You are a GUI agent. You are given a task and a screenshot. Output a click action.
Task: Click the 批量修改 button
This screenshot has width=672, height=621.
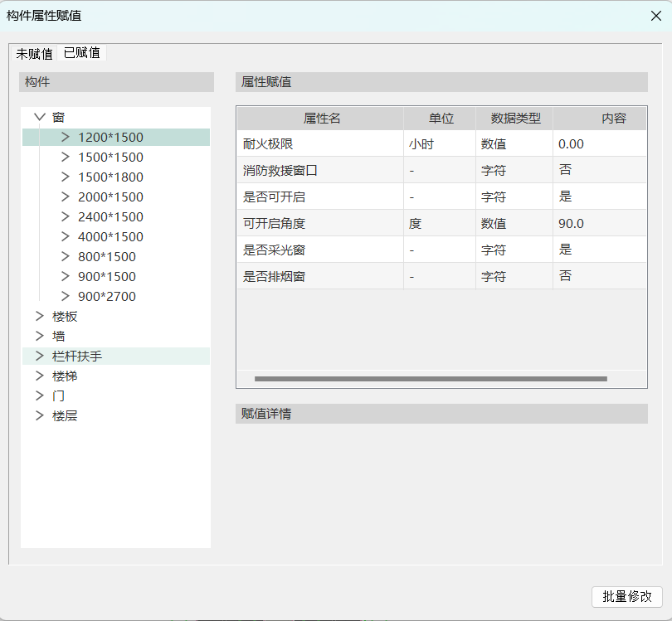pyautogui.click(x=626, y=596)
